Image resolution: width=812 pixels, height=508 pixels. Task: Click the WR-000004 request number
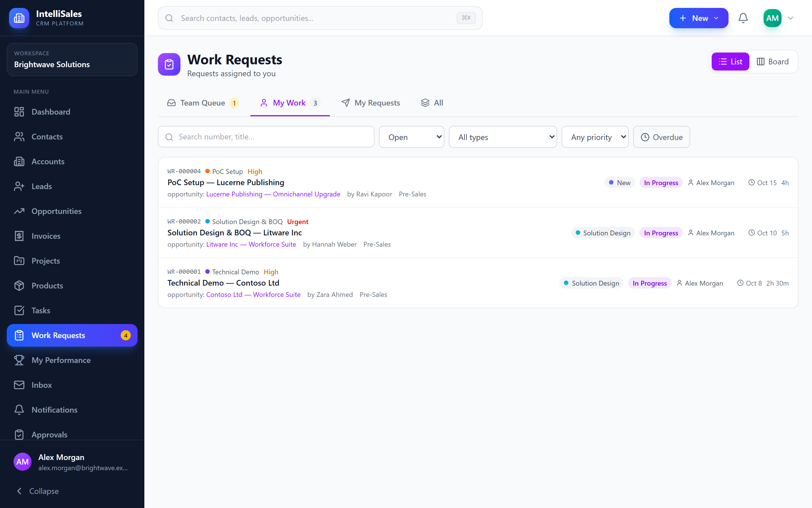pos(184,171)
